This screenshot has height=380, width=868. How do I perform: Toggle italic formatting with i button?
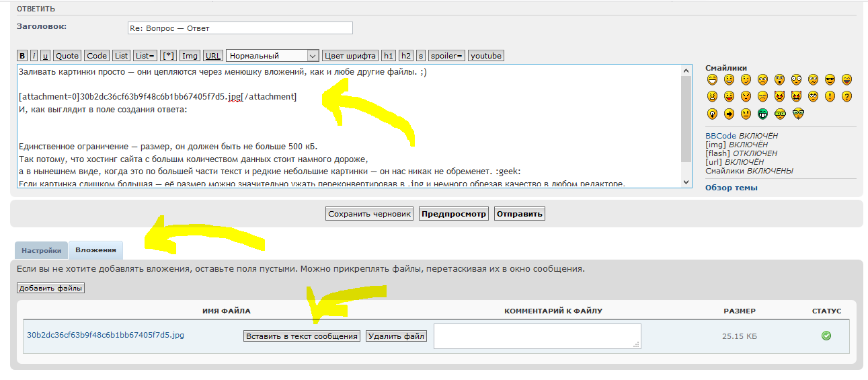pos(34,56)
